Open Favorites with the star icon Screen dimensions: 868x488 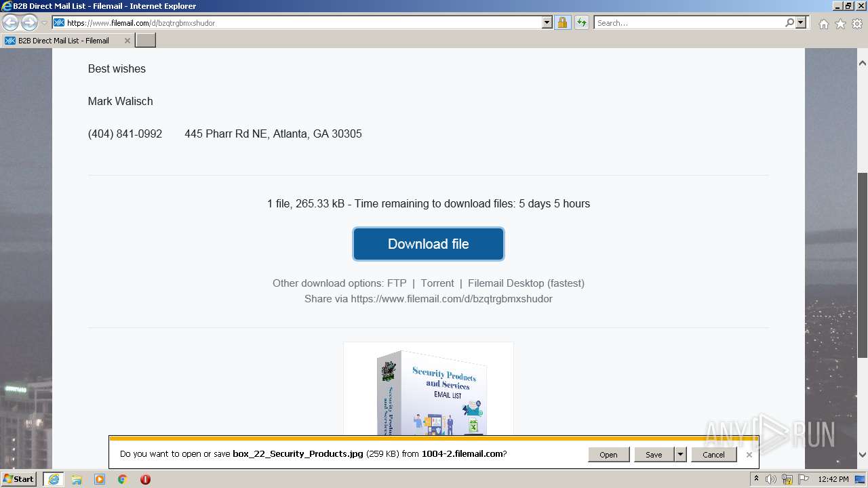[840, 24]
